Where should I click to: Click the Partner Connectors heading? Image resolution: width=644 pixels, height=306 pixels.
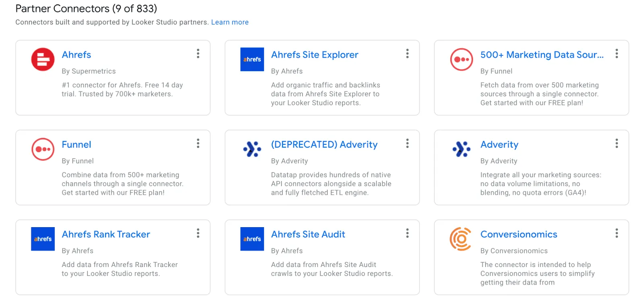[x=86, y=8]
